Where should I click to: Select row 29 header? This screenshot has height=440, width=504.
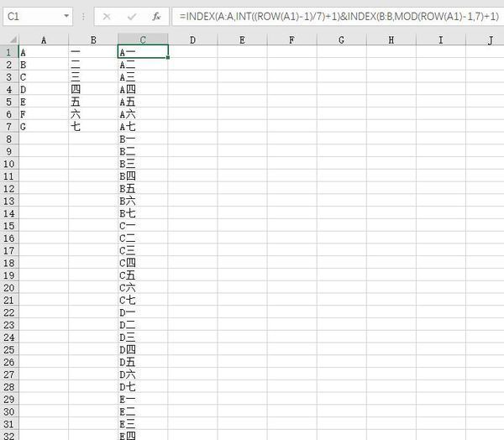tap(9, 399)
